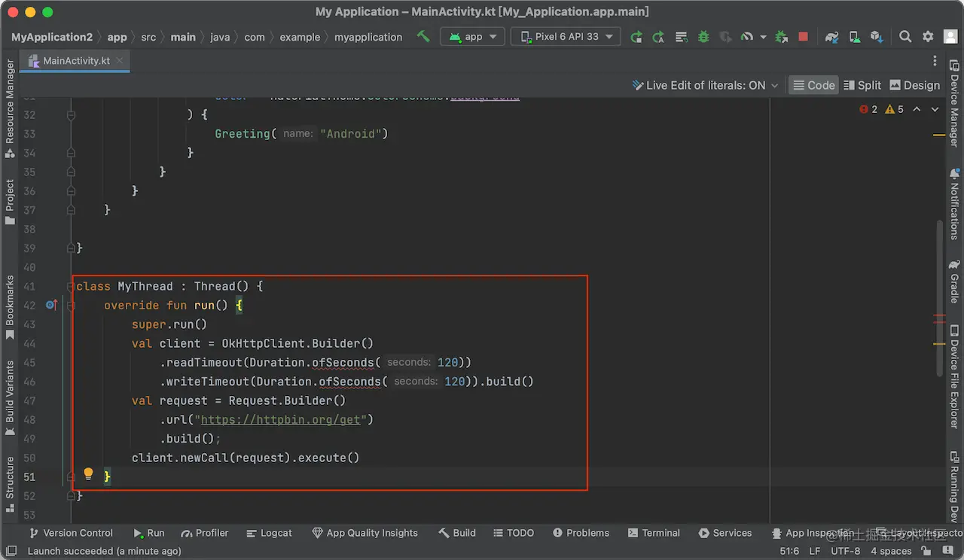Open the SDK Manager icon
The height and width of the screenshot is (560, 964).
876,36
